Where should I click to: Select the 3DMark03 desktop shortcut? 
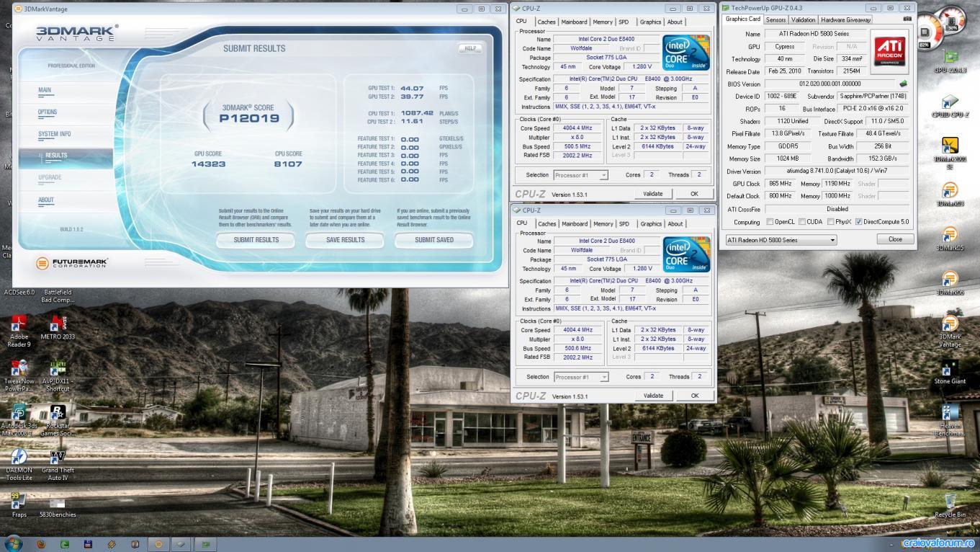pos(950,195)
